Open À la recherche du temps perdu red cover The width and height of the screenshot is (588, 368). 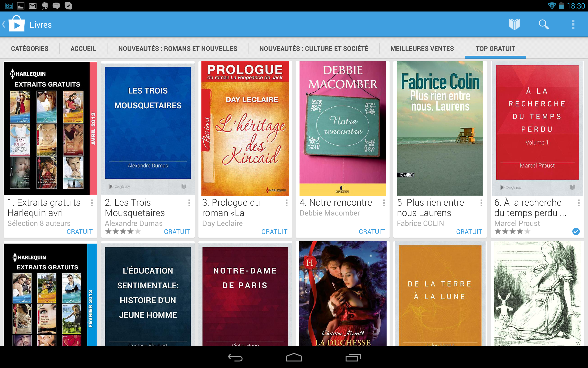tap(537, 129)
